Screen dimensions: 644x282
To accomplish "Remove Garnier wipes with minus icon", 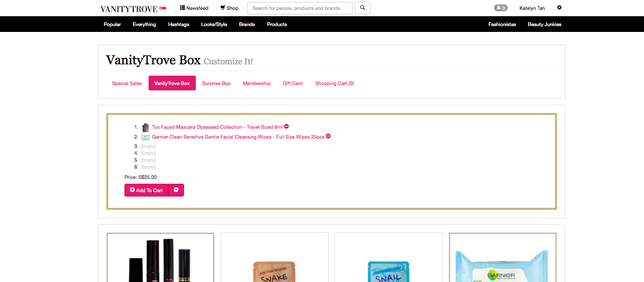I will click(328, 136).
